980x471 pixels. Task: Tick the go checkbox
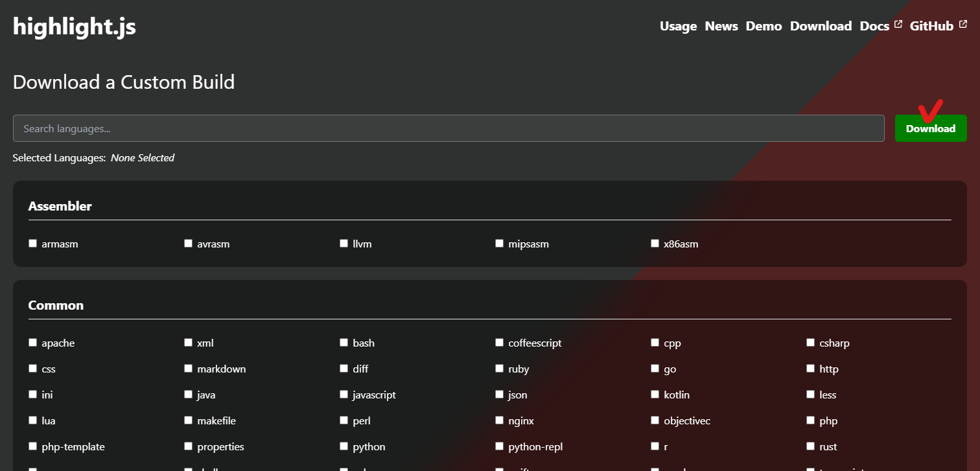(x=655, y=369)
